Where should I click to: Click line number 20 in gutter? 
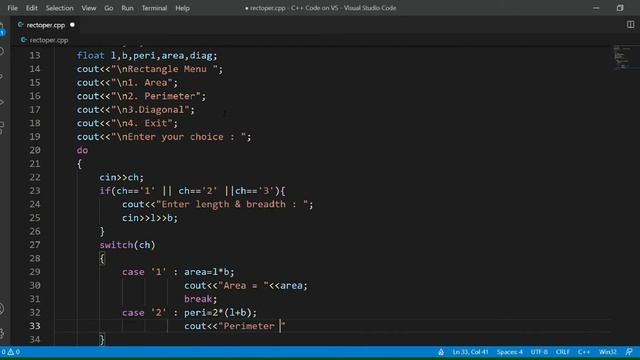pyautogui.click(x=35, y=150)
